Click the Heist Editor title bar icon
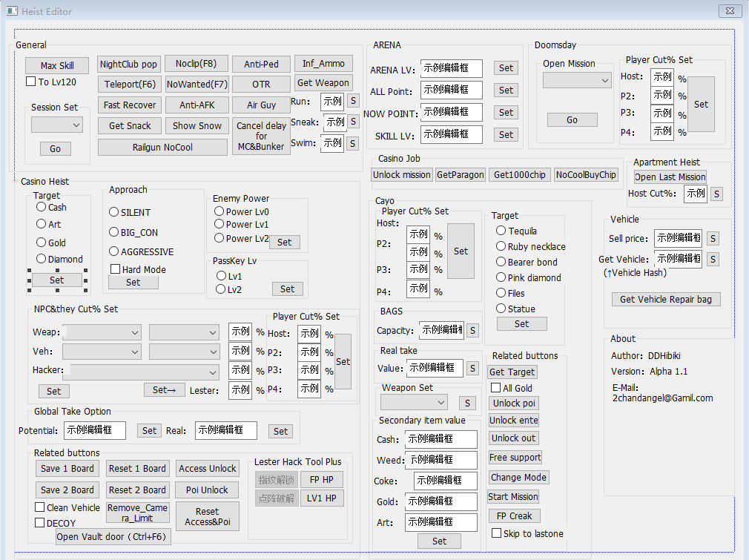 click(x=11, y=10)
